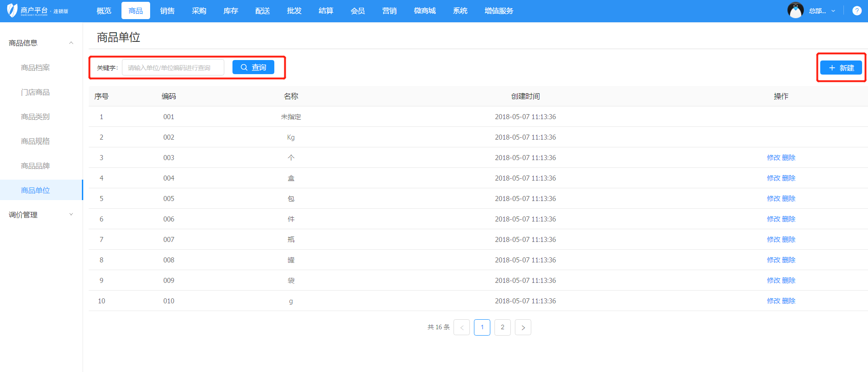
Task: Go to the previous page arrow
Action: 461,327
